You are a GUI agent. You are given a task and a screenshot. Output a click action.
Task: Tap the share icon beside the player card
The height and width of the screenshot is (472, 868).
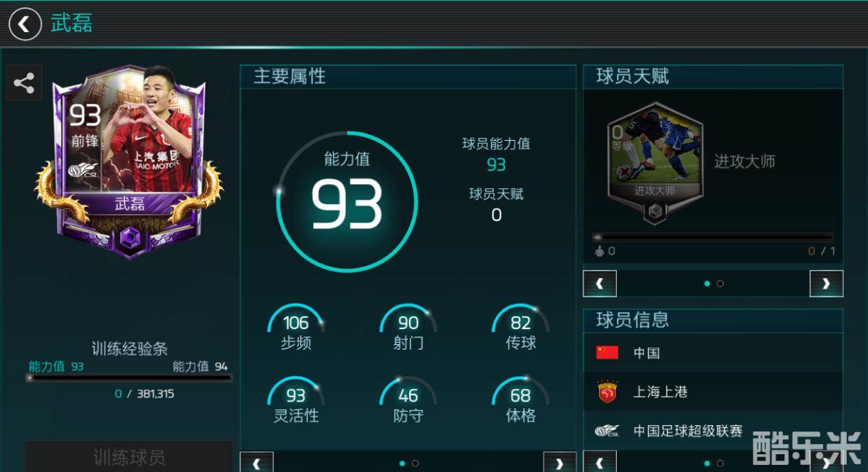click(24, 83)
